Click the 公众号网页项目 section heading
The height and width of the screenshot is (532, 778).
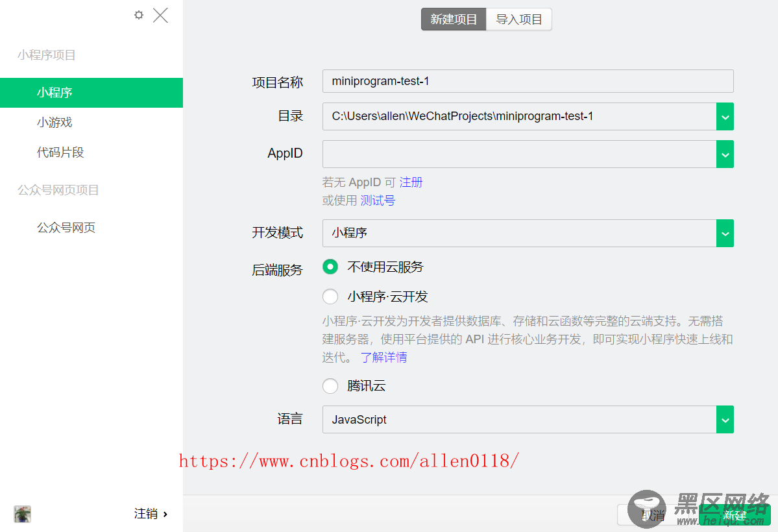tap(58, 190)
